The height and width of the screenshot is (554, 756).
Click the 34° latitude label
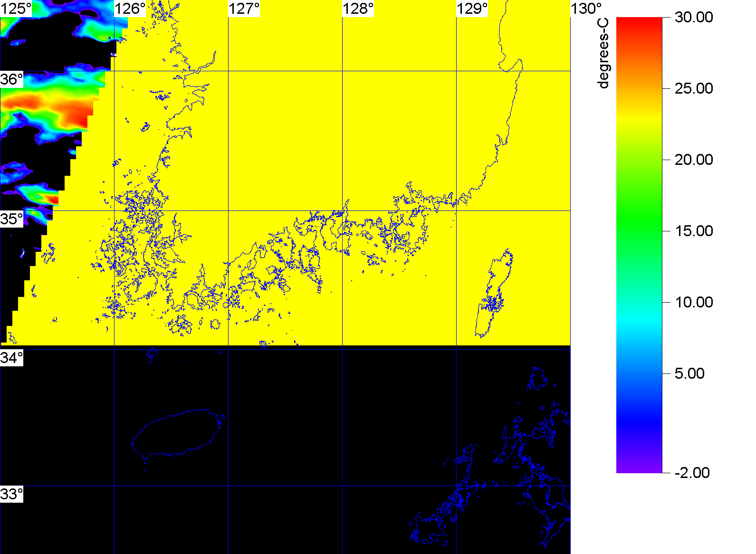12,357
